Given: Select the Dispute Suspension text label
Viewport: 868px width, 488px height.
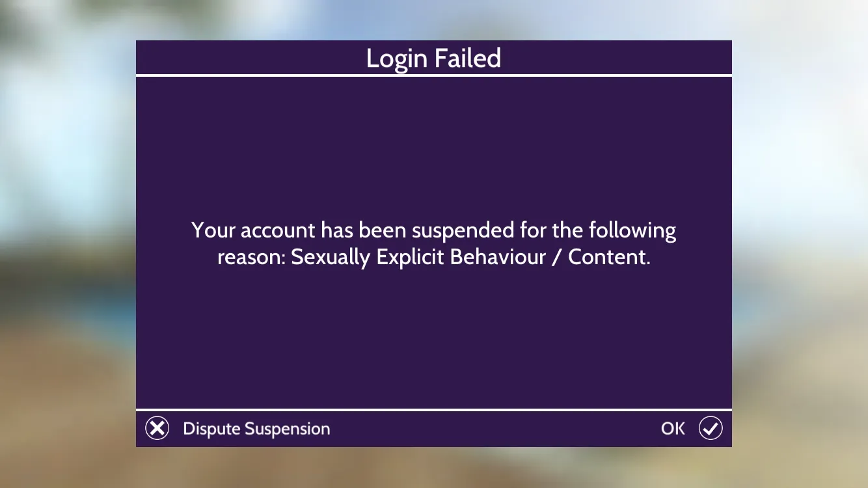Looking at the screenshot, I should pos(256,429).
